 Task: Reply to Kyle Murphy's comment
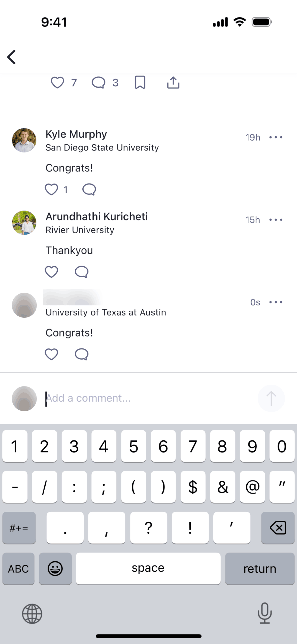[89, 189]
